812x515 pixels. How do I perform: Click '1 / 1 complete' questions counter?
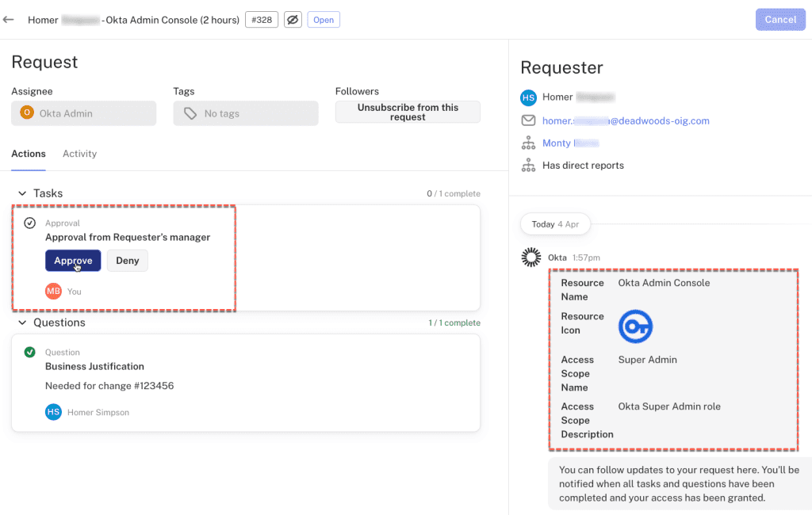[454, 322]
